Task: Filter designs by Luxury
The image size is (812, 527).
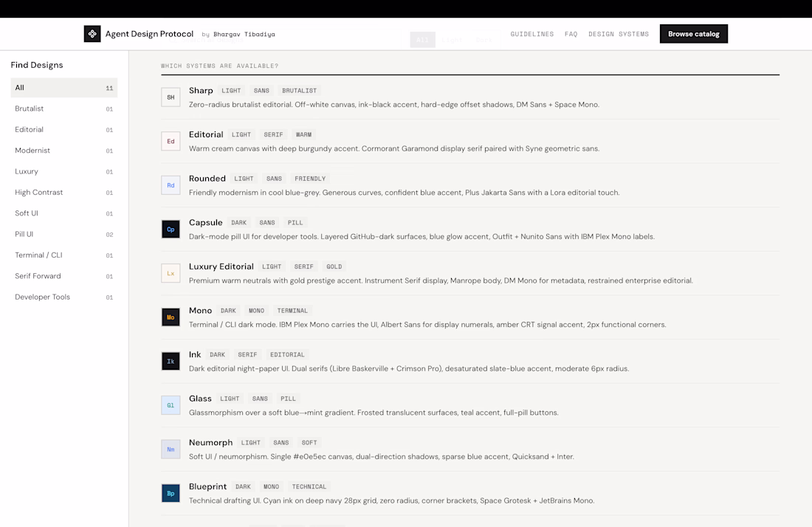Action: (63, 171)
